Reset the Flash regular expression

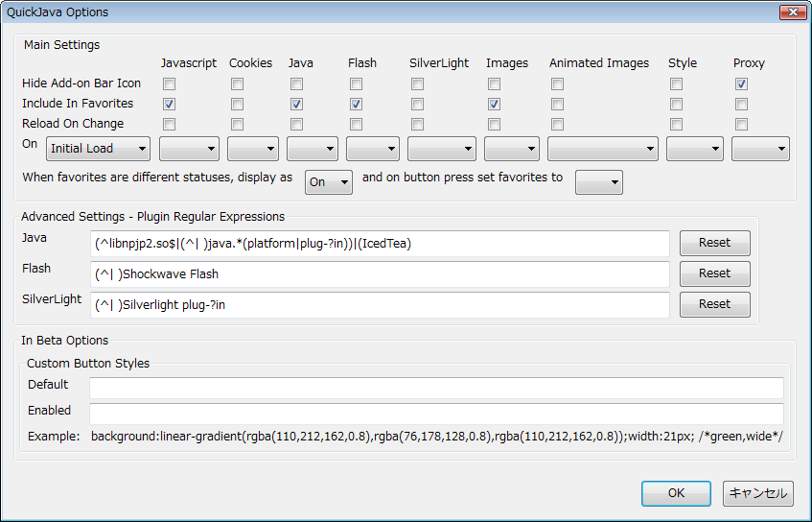point(714,273)
